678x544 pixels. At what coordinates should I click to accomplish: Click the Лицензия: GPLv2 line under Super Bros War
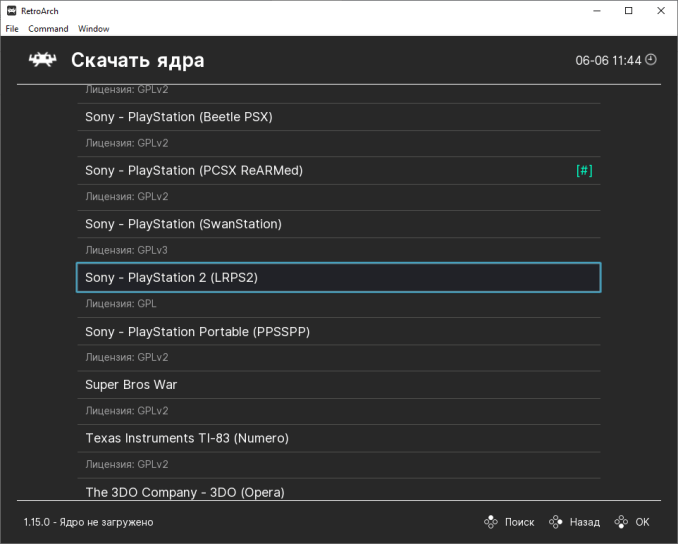(127, 411)
